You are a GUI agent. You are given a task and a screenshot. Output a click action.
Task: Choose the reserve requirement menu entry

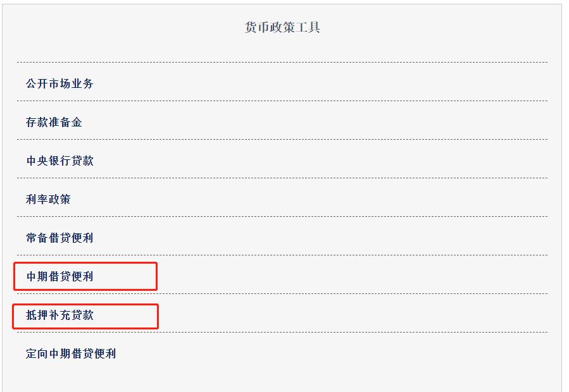[54, 121]
